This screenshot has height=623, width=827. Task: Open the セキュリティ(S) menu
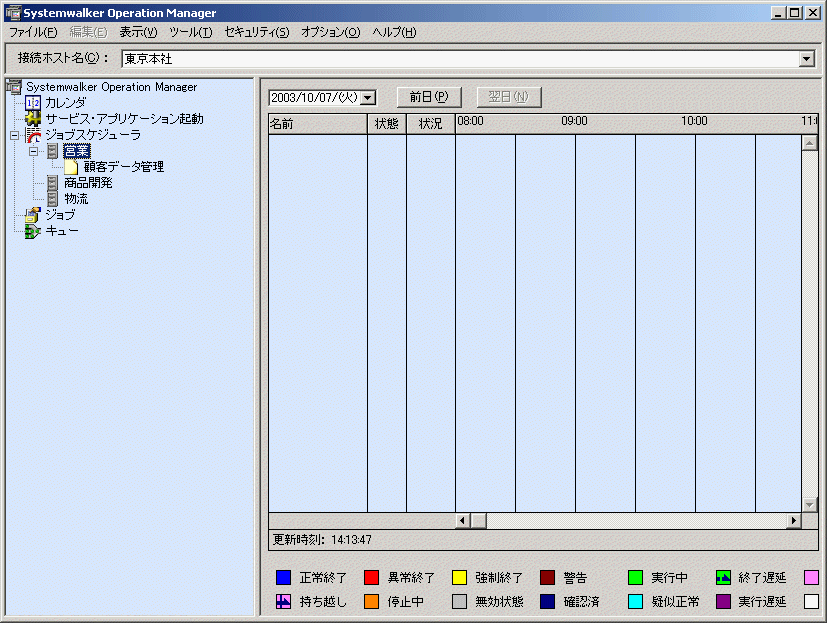(257, 32)
